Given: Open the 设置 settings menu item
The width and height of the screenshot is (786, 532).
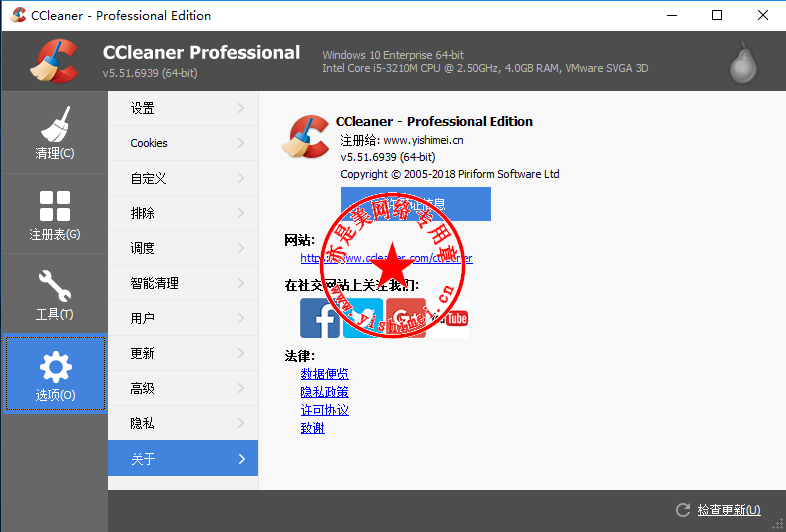Looking at the screenshot, I should pyautogui.click(x=183, y=108).
